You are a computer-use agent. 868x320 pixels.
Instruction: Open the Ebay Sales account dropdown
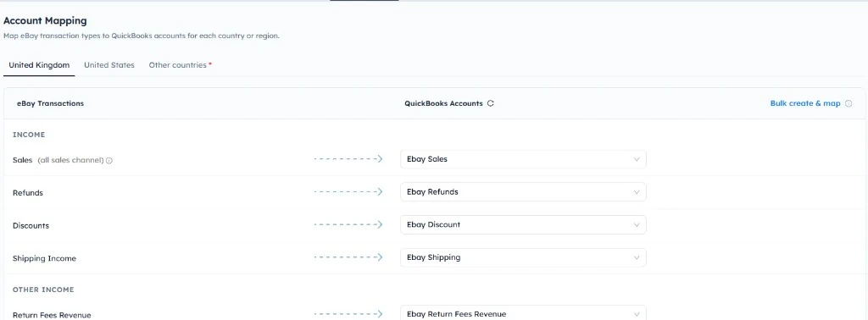pos(523,159)
